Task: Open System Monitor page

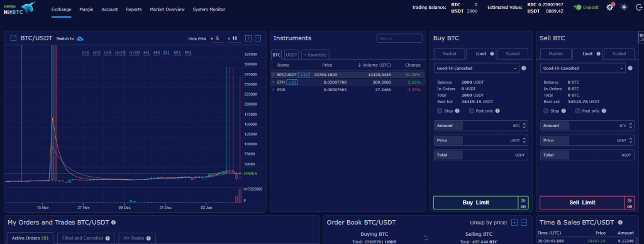Action: click(209, 9)
